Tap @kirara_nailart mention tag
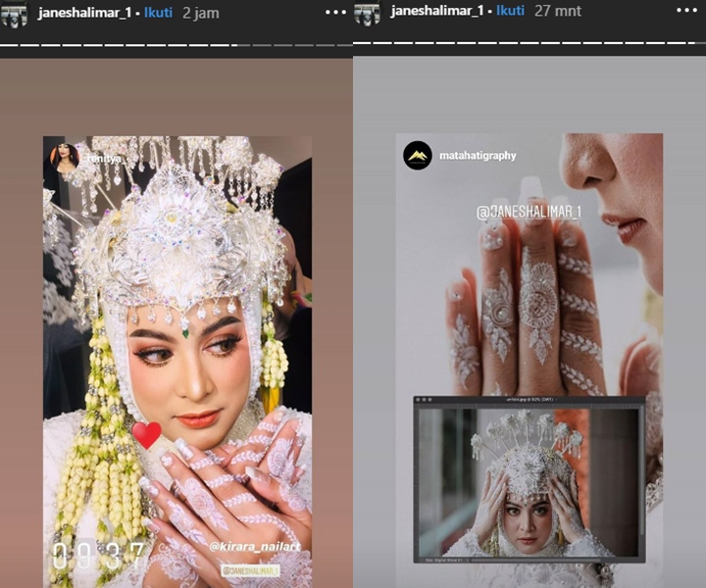The image size is (706, 588). (255, 547)
